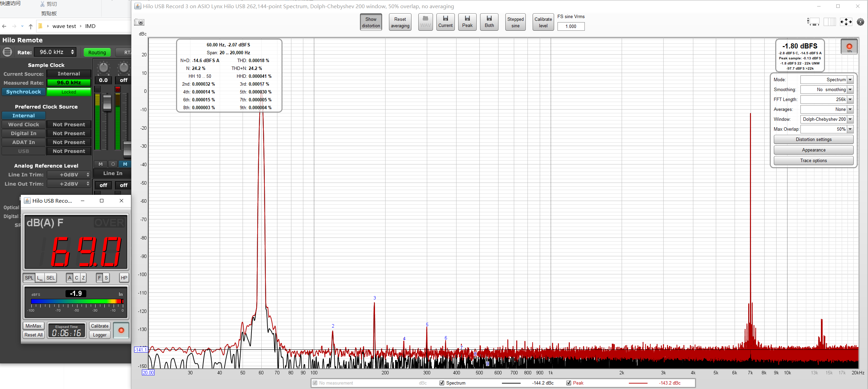Open Hilo Remote hamburger menu
Image resolution: width=868 pixels, height=389 pixels.
(x=7, y=52)
